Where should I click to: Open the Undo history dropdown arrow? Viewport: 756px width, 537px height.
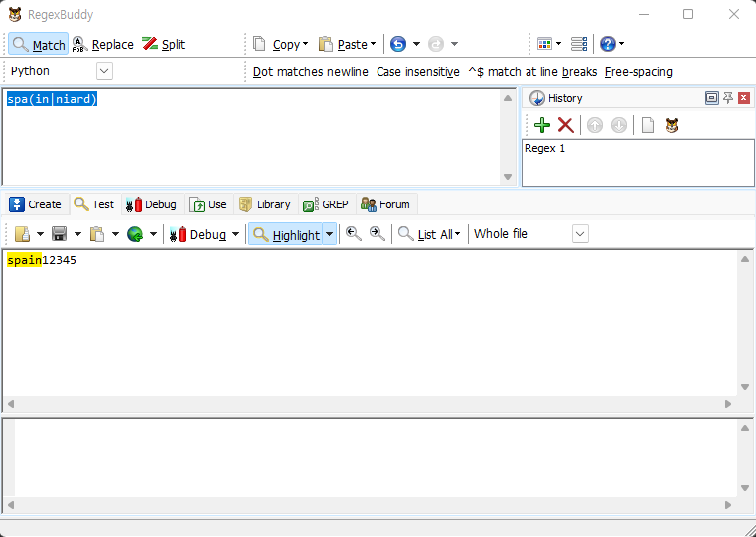coord(416,44)
